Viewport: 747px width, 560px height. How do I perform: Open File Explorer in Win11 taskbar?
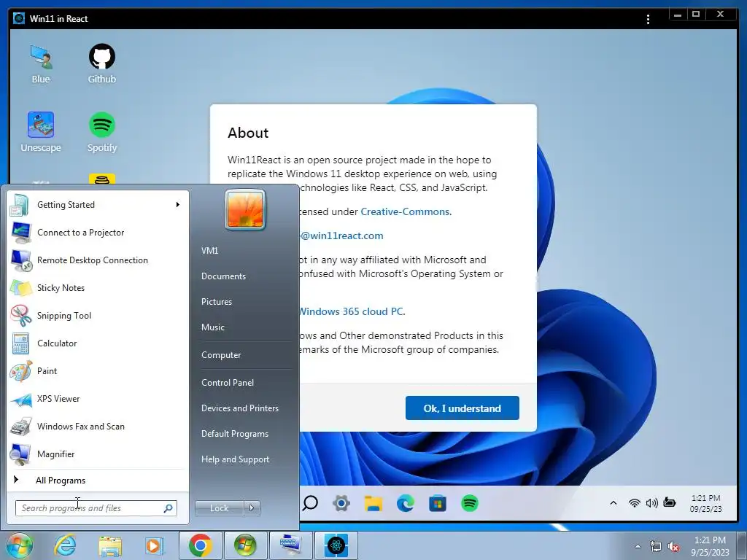(373, 503)
